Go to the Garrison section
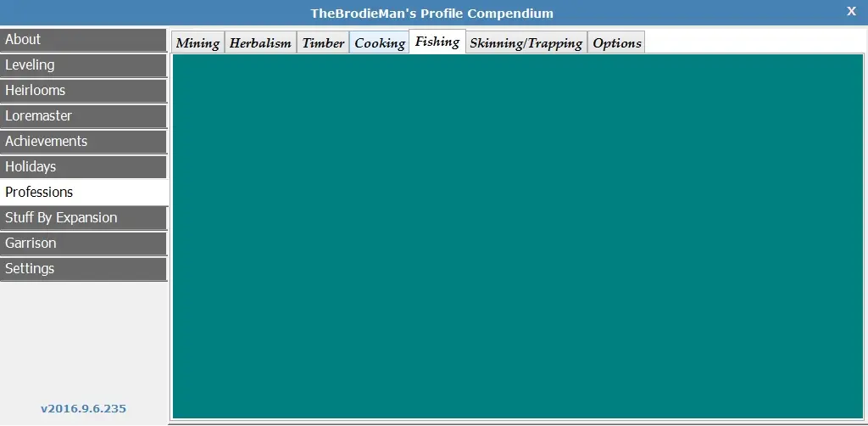 point(83,244)
